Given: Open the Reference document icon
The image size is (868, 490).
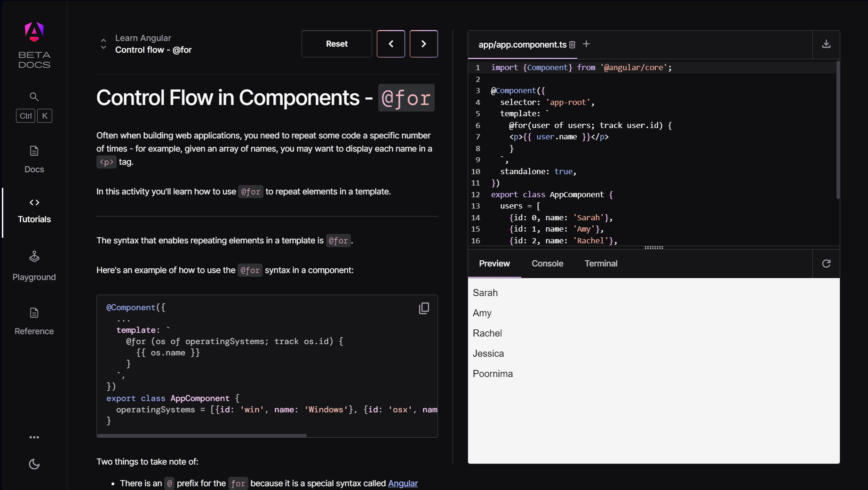Looking at the screenshot, I should click(34, 313).
